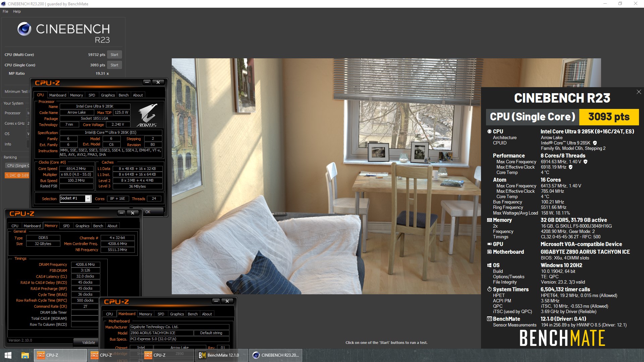Open the Socket #1 selection dropdown

pos(88,199)
